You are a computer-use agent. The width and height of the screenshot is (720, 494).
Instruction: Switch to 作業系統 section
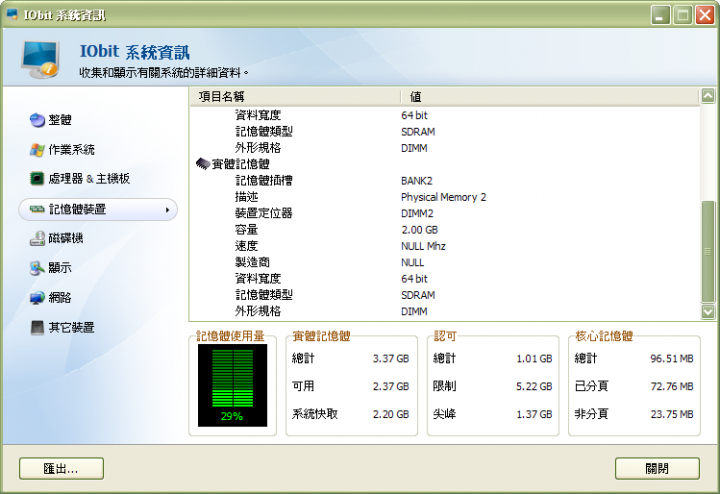(72, 150)
